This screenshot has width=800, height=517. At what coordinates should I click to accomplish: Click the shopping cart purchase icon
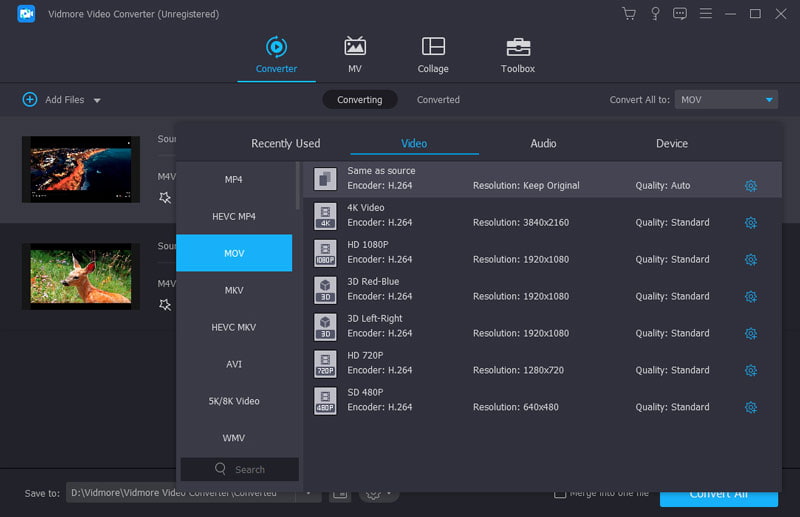[x=629, y=14]
